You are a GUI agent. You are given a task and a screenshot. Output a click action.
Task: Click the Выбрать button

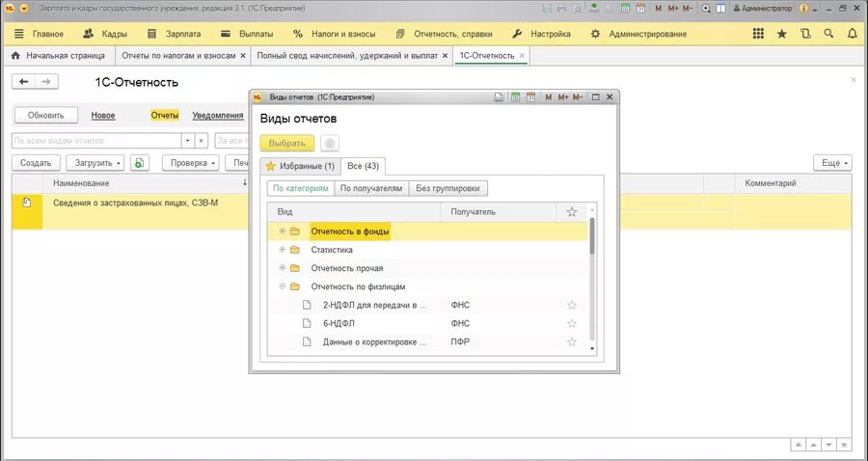click(287, 143)
